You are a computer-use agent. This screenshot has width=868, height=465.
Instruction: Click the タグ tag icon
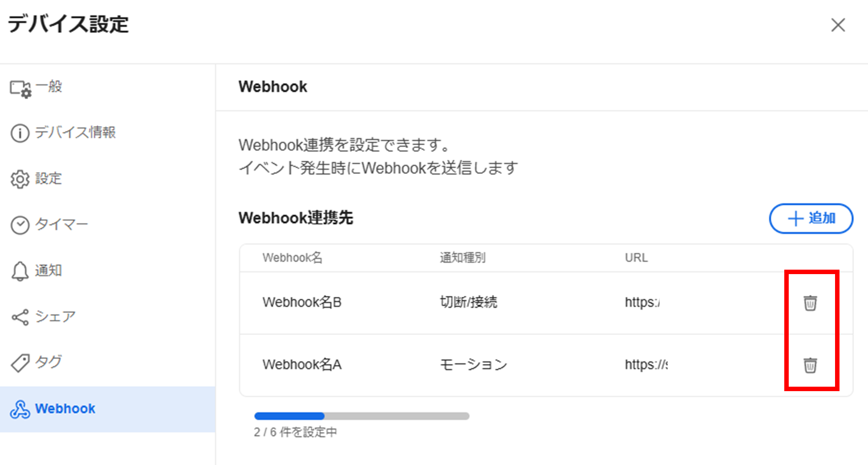(20, 363)
